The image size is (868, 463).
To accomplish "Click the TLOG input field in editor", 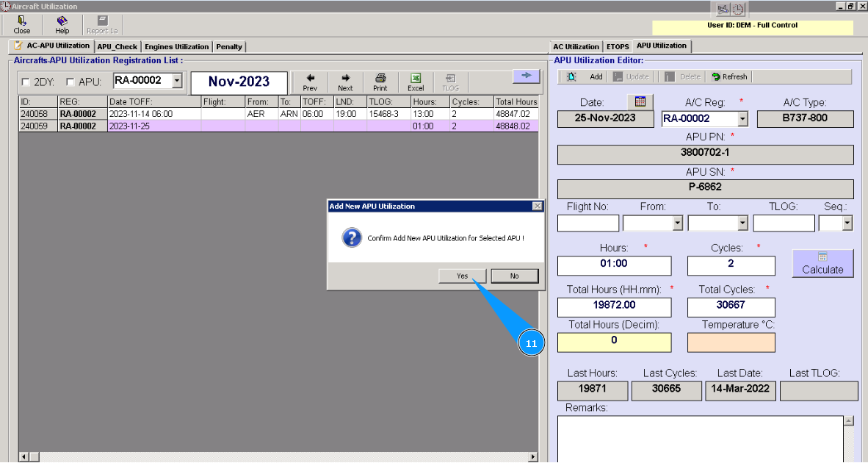I will click(x=784, y=223).
